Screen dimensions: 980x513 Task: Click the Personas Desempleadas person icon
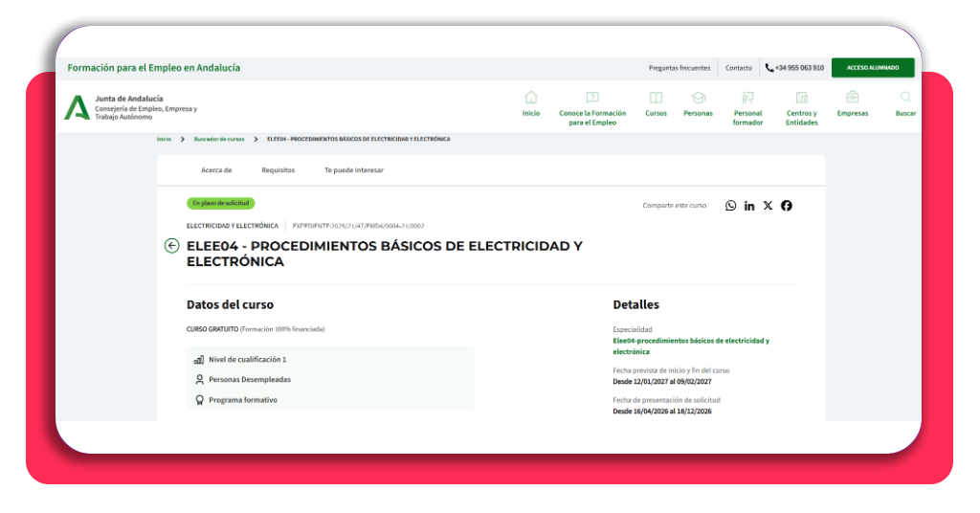point(199,379)
